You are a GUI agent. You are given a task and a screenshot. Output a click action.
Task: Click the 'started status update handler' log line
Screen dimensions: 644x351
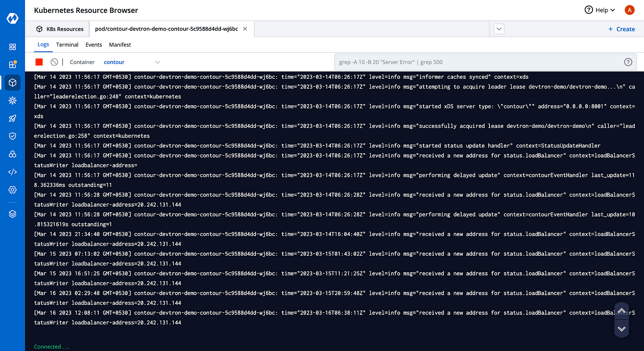click(x=317, y=146)
